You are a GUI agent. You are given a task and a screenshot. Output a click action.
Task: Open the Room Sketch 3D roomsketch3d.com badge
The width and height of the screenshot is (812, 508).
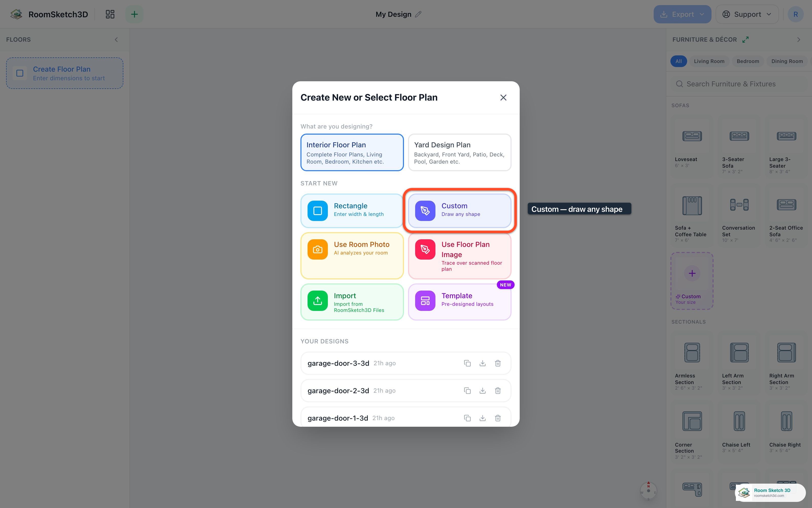click(x=770, y=493)
